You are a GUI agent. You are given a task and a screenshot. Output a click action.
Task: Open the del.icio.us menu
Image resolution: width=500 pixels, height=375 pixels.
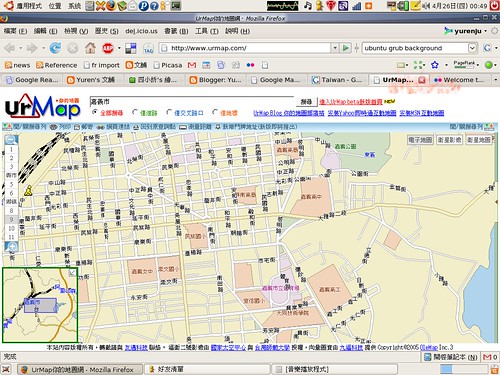coord(141,31)
